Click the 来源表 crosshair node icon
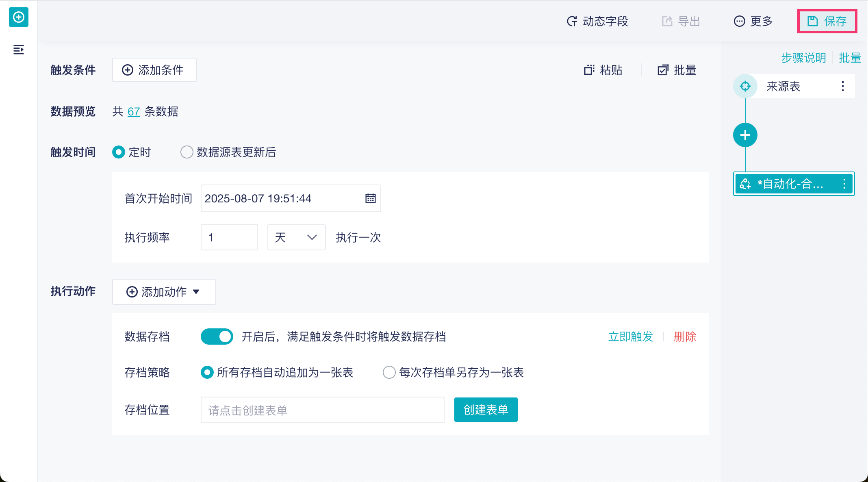This screenshot has height=482, width=868. pos(745,86)
